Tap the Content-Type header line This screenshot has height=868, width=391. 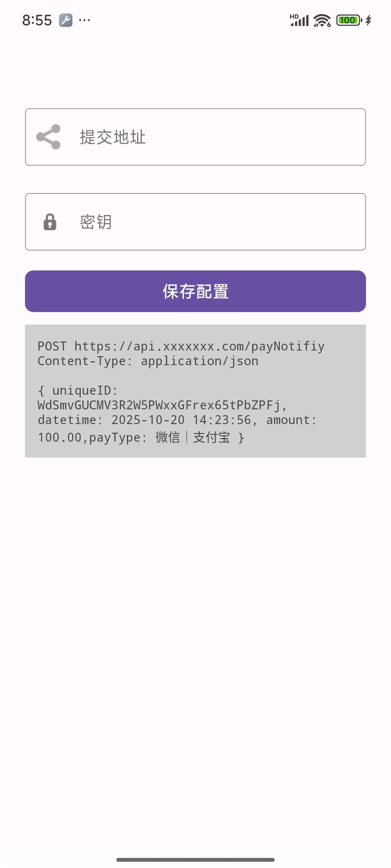point(148,361)
